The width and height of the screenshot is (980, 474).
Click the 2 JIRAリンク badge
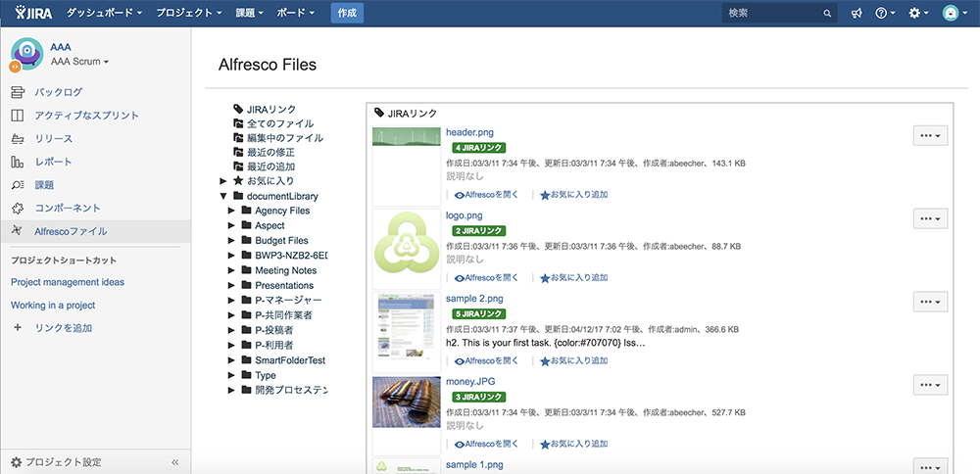(x=479, y=230)
